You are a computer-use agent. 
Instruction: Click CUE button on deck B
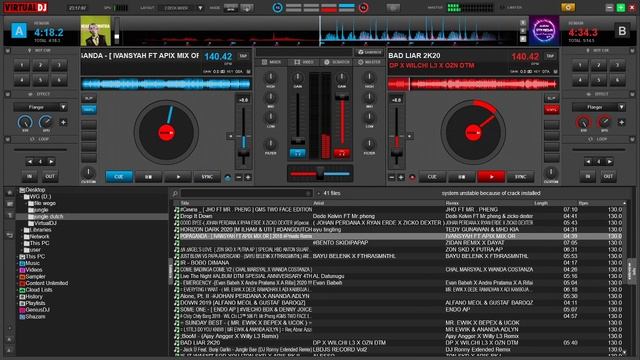pos(432,177)
